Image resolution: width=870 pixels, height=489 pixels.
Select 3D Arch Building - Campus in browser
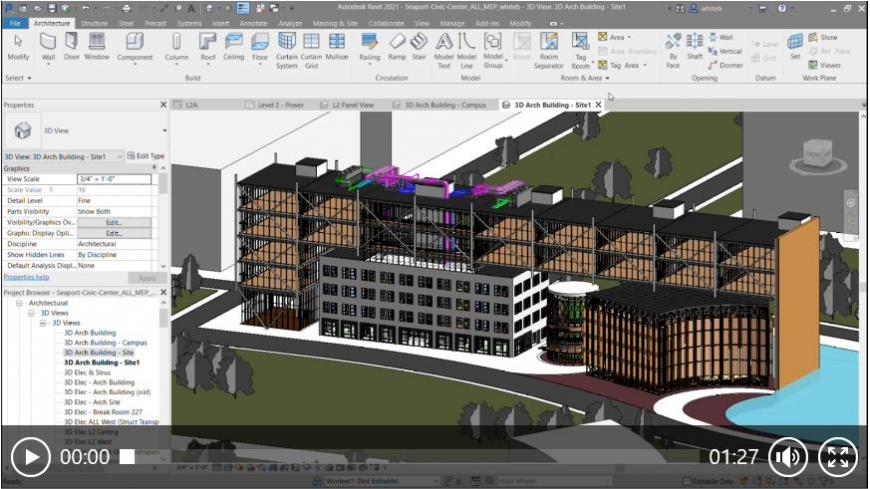(x=105, y=342)
